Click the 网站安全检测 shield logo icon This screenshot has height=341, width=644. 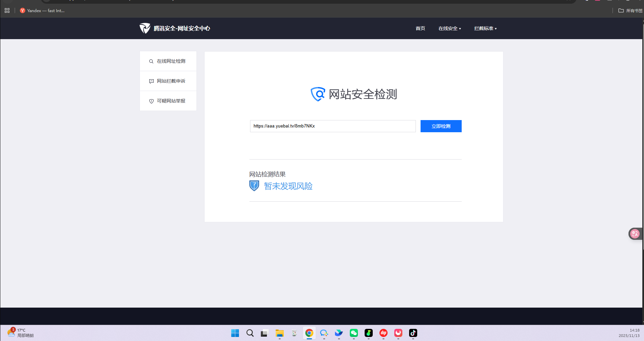tap(318, 94)
